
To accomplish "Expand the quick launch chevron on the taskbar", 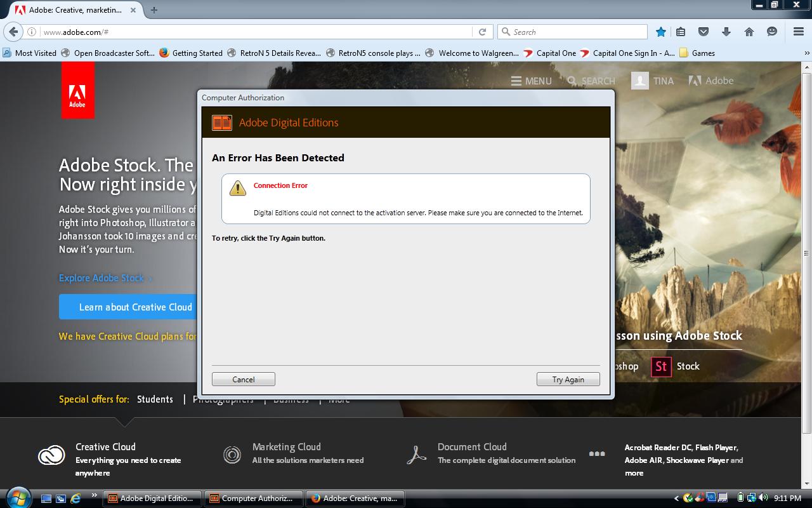I will [95, 495].
